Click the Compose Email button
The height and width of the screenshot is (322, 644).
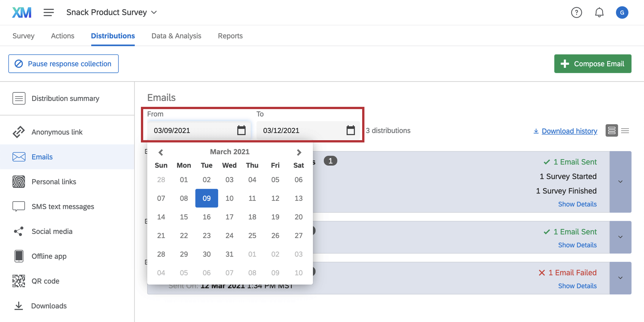pos(592,64)
